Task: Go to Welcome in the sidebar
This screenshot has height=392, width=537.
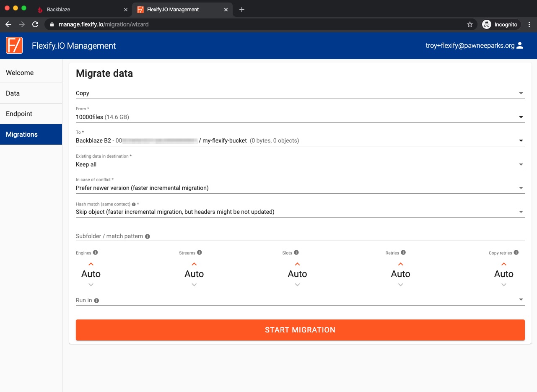Action: 31,73
